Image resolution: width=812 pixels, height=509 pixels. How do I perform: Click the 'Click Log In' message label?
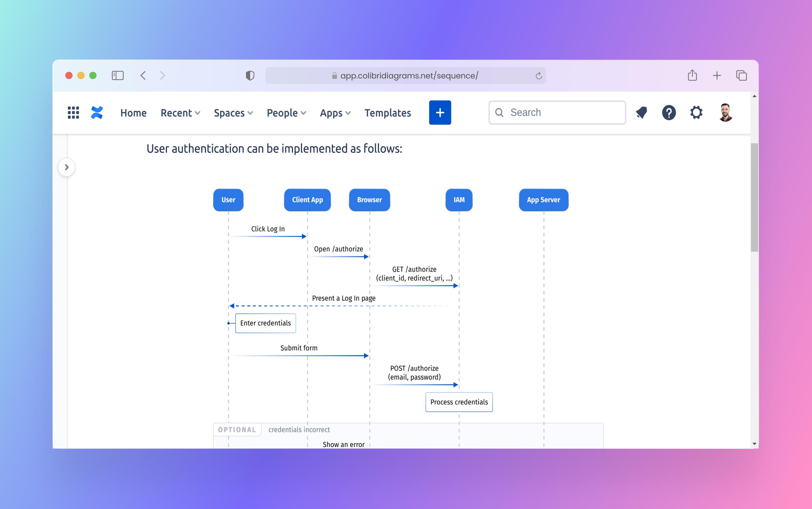[x=268, y=229]
